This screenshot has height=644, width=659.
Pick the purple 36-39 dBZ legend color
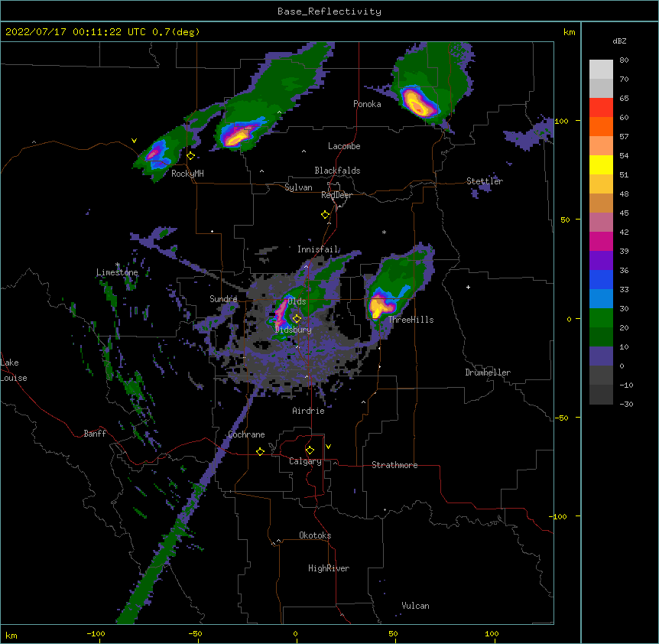(601, 261)
